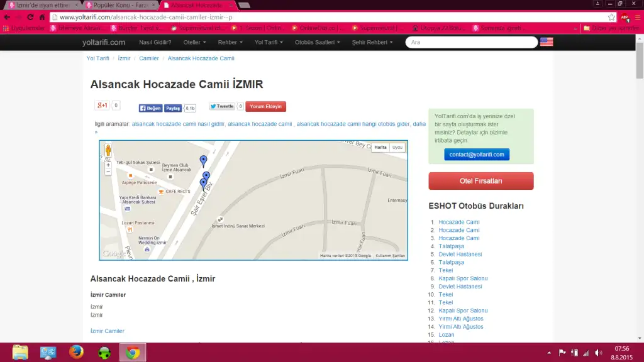Switch map to Uydu satellite view

[397, 148]
